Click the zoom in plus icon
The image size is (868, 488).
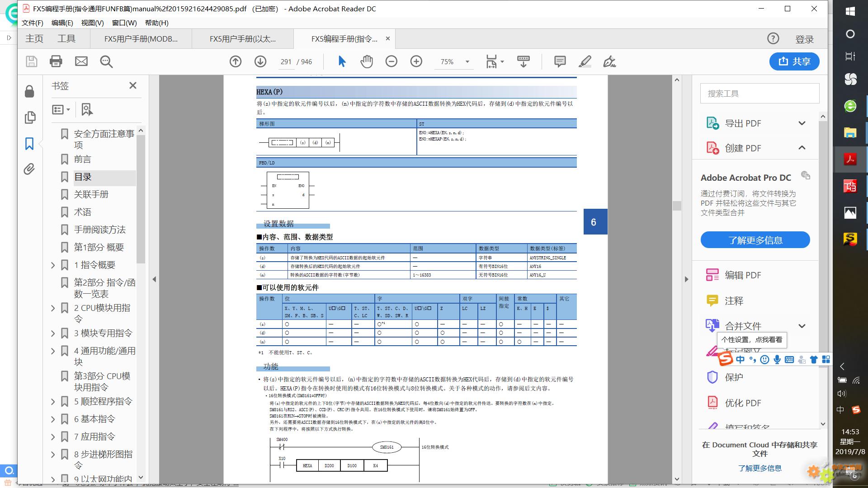tap(416, 61)
